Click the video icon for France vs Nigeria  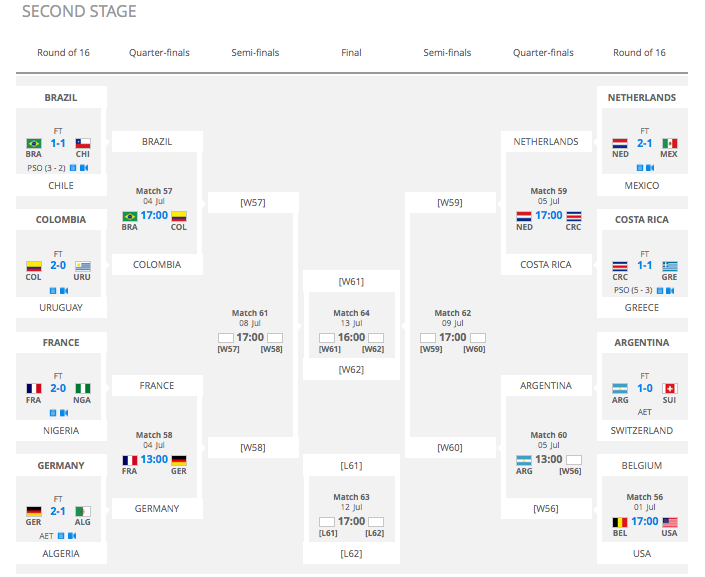(x=64, y=412)
